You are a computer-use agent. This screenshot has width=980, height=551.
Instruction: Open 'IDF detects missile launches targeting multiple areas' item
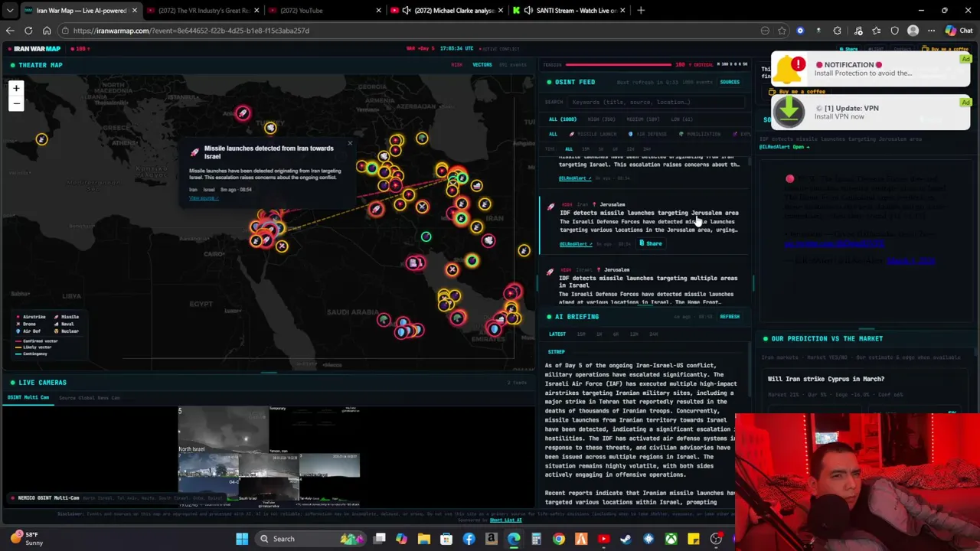(x=648, y=282)
